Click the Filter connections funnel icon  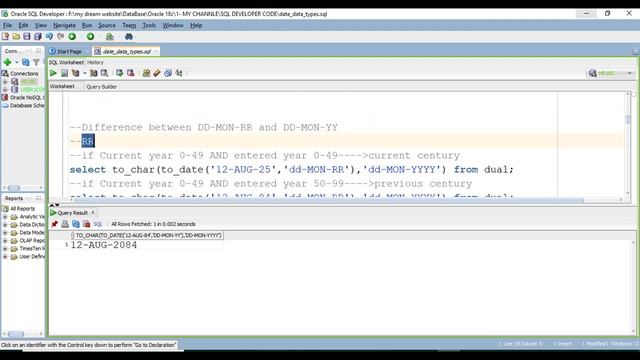point(36,62)
